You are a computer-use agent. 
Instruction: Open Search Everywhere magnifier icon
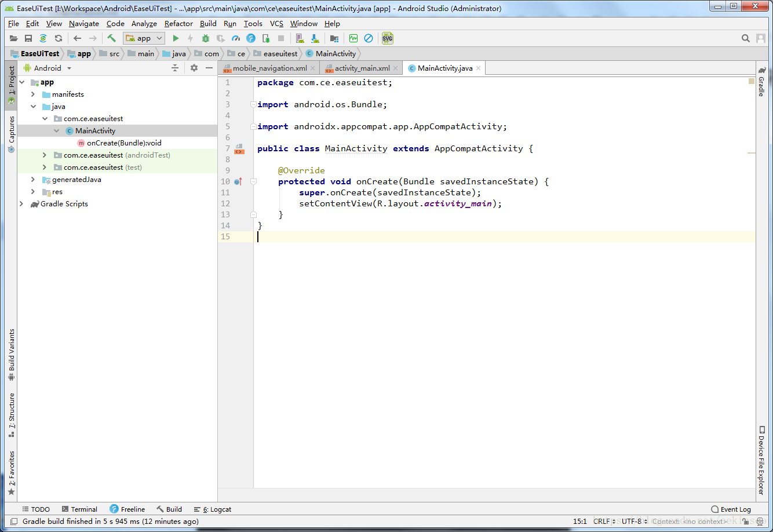(x=746, y=38)
